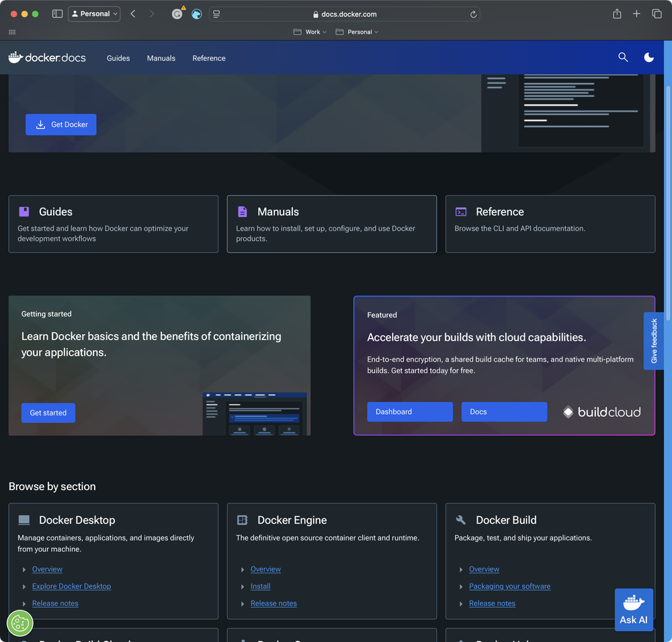The width and height of the screenshot is (672, 642).
Task: Open Docker Desktop Release notes link
Action: (55, 604)
